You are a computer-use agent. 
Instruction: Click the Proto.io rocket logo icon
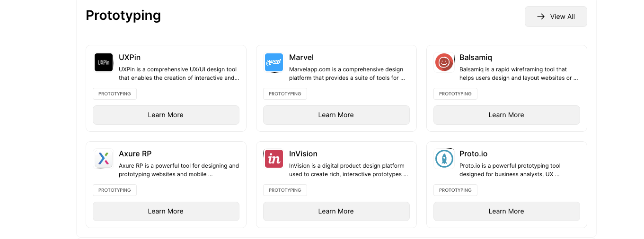tap(444, 159)
